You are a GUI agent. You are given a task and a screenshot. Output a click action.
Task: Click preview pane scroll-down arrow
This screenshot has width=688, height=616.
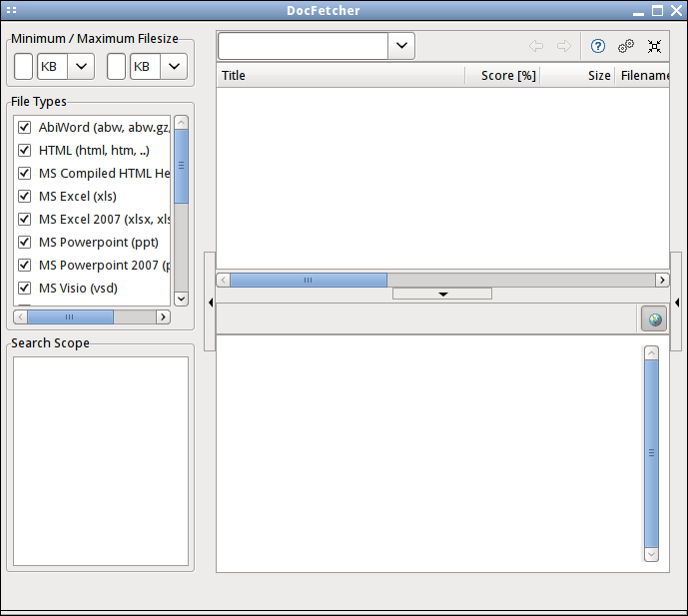click(x=652, y=554)
